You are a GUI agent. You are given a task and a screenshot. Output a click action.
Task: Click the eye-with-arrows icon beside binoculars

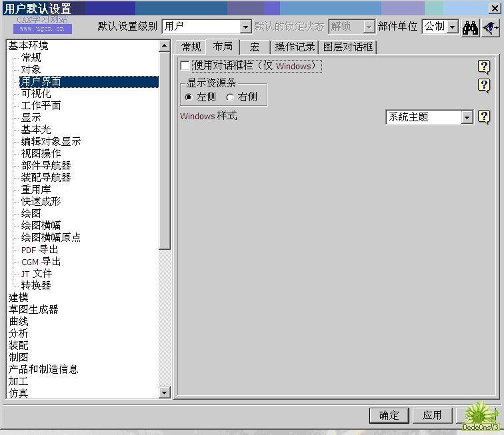point(490,27)
